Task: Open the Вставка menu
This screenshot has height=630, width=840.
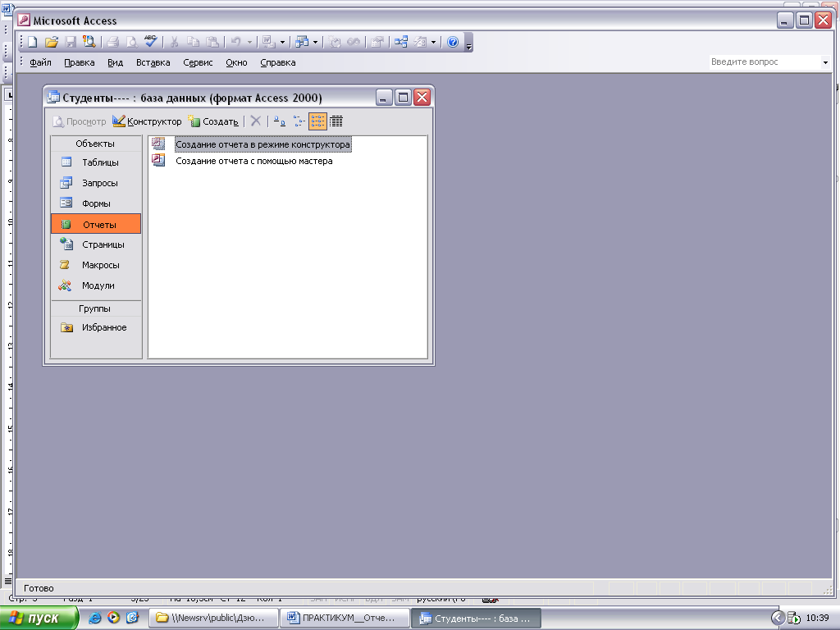Action: tap(153, 62)
